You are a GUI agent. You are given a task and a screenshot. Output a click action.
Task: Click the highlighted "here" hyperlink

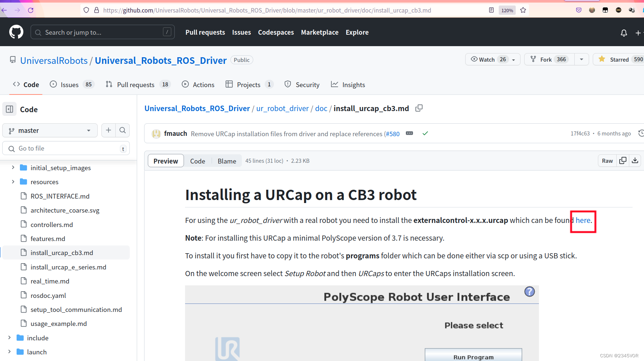click(583, 220)
